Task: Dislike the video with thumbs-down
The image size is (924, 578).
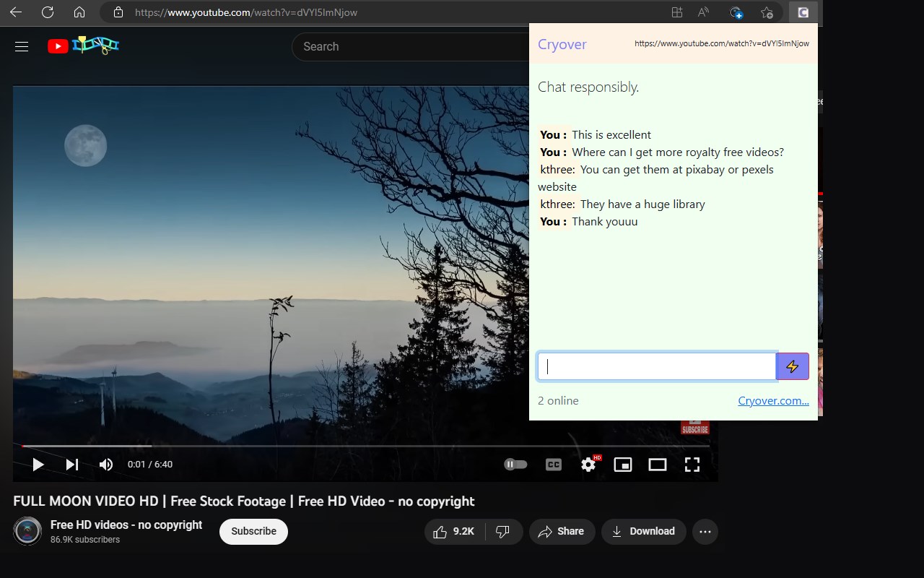Action: 503,532
